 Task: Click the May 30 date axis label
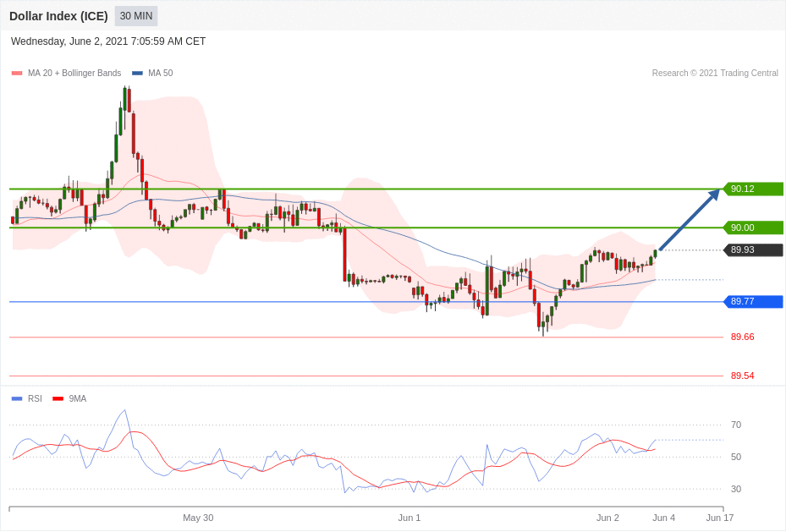198,518
